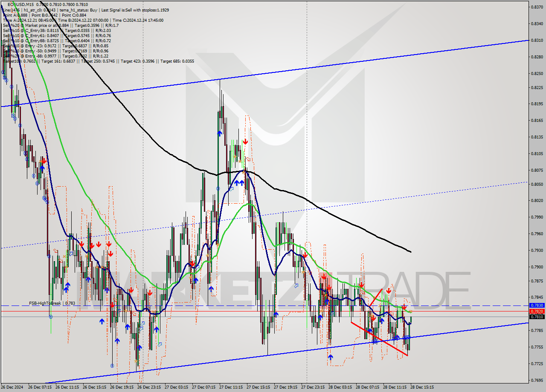Click the '26 Dec 15:15' time label

[94, 387]
